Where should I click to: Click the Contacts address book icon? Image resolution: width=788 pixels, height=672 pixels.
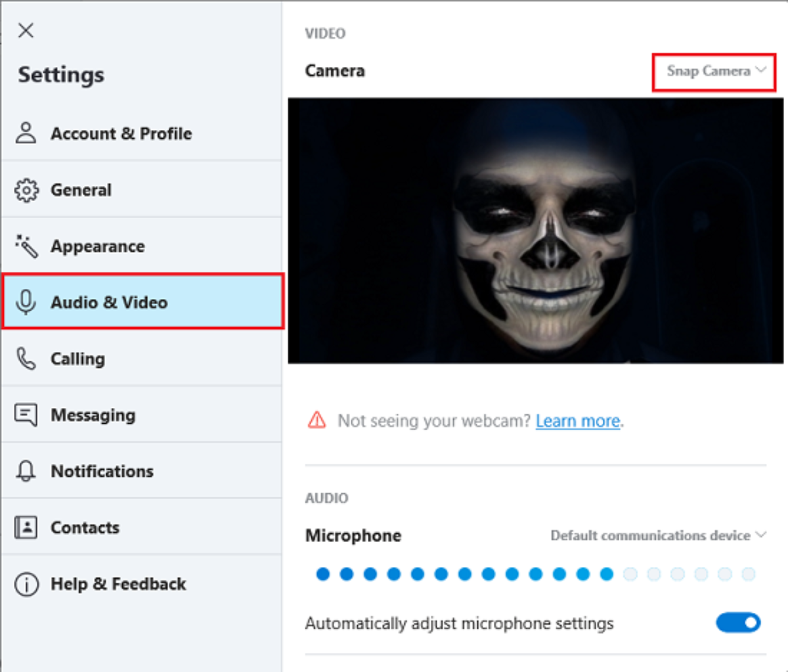[x=26, y=527]
